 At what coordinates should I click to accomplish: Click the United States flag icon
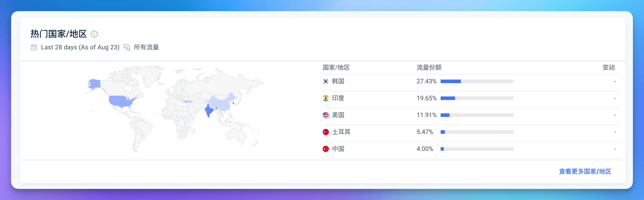[325, 115]
